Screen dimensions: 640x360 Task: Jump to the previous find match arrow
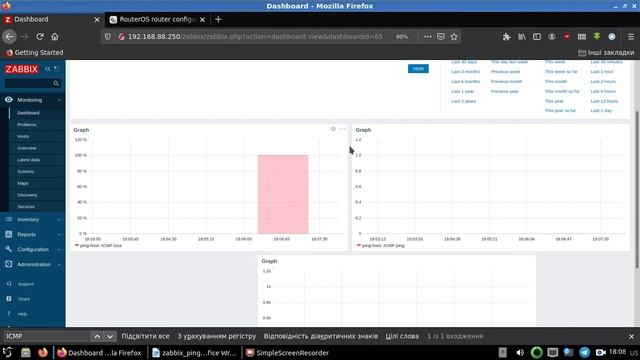click(97, 336)
